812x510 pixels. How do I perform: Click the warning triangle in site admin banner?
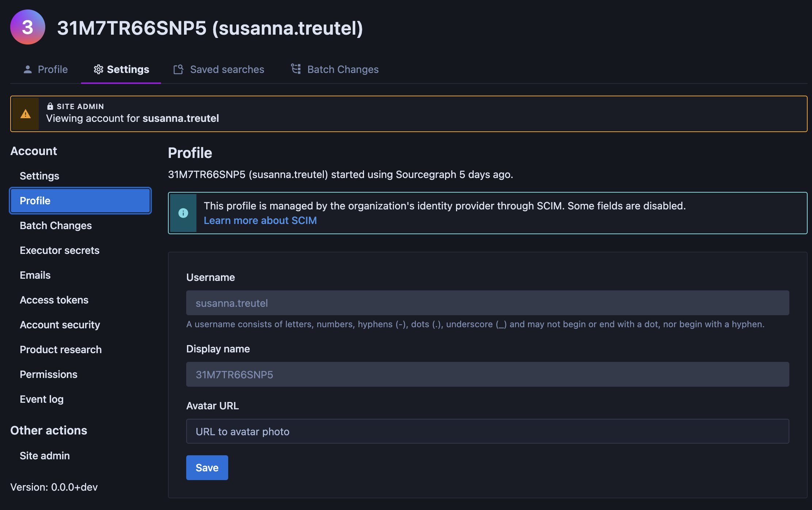coord(26,114)
